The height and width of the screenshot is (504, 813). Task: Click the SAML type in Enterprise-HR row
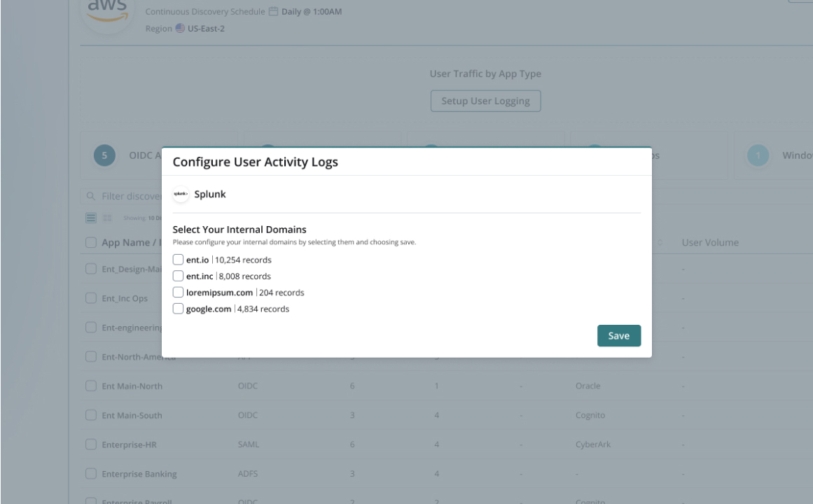pos(249,444)
